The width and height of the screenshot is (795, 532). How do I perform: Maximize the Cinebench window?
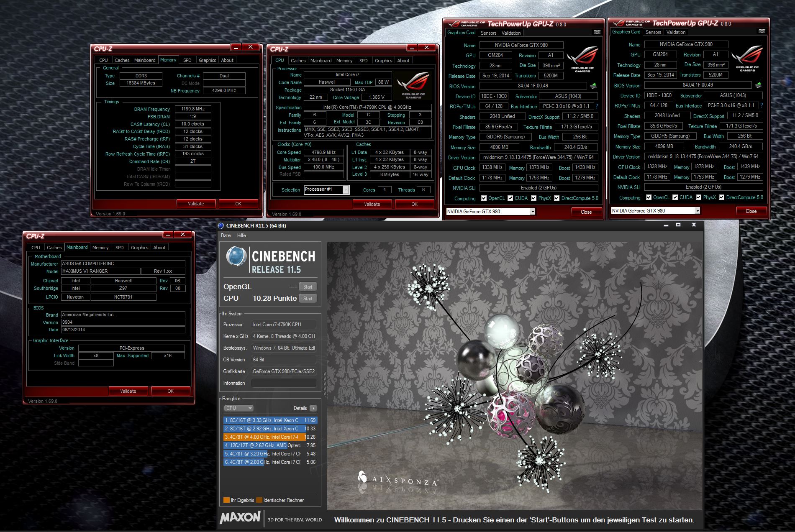(x=678, y=225)
